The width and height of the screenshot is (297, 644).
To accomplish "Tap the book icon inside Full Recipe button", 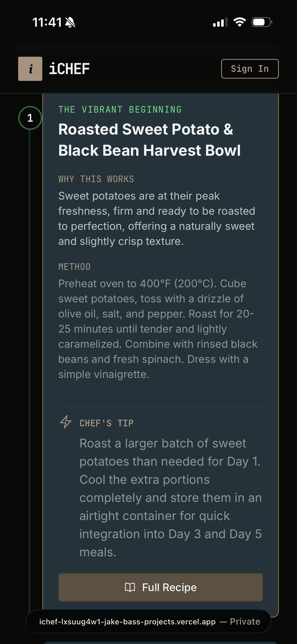I will point(130,587).
